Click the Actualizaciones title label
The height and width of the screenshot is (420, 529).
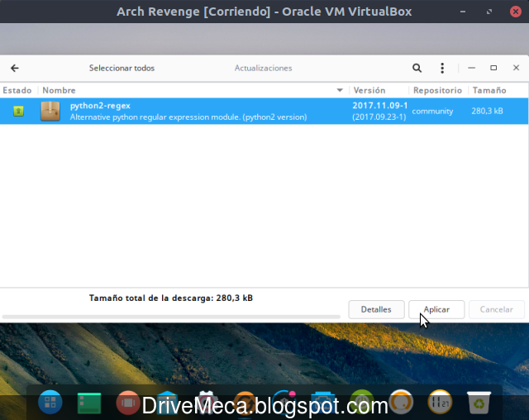point(263,68)
